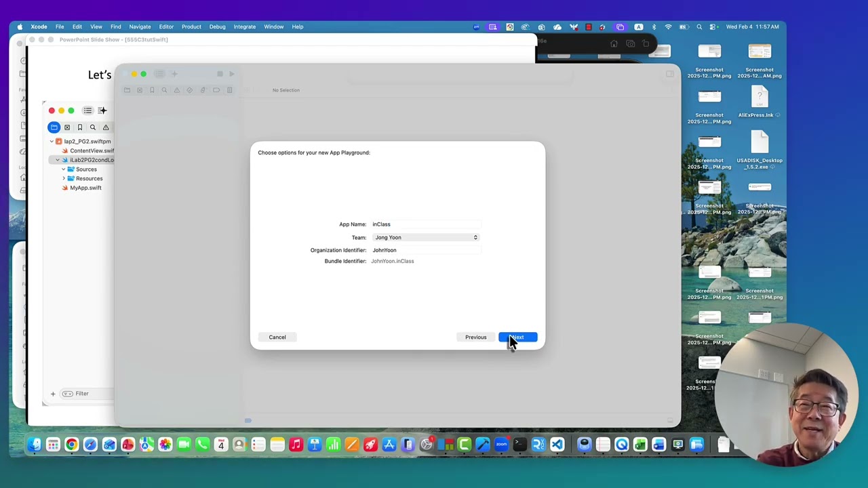Open USADISK_Desktop_1.5.2.exe on desktop

[x=759, y=151]
